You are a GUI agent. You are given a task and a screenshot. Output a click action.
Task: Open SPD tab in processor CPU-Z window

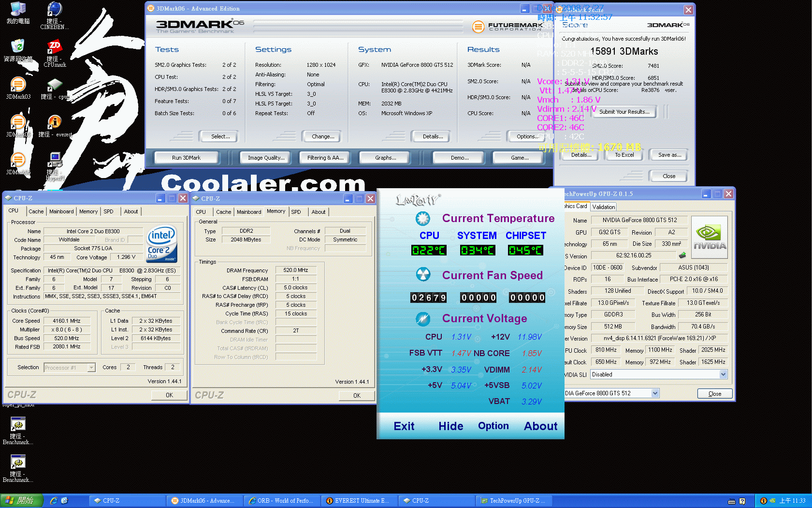click(x=109, y=211)
